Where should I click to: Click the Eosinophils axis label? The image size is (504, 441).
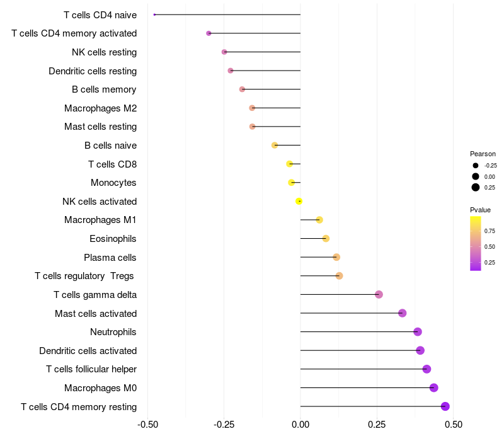tap(113, 239)
